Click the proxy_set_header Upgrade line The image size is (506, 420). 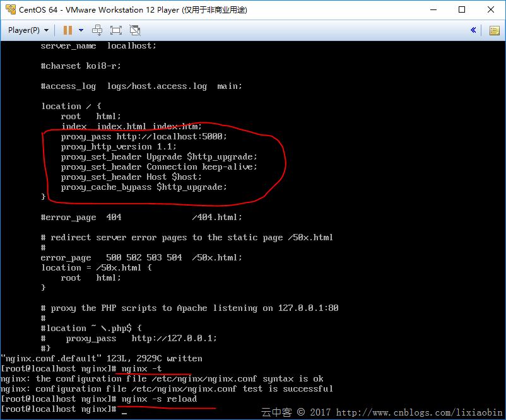tap(159, 157)
